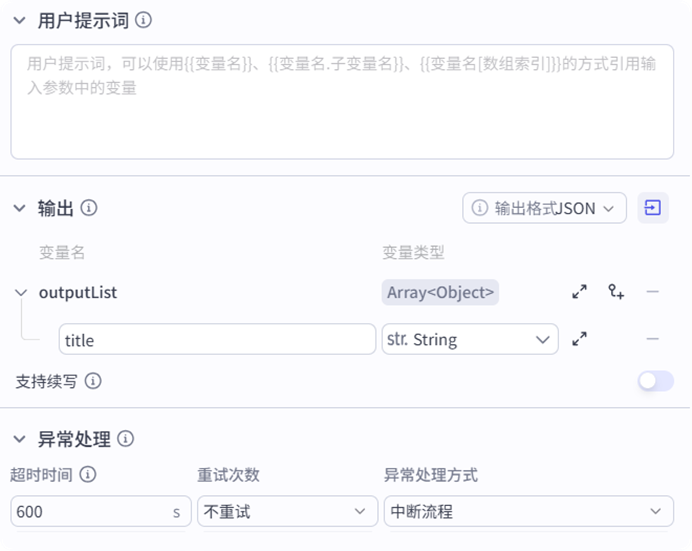The height and width of the screenshot is (551, 692).
Task: Collapse the outputList tree node
Action: (x=21, y=292)
